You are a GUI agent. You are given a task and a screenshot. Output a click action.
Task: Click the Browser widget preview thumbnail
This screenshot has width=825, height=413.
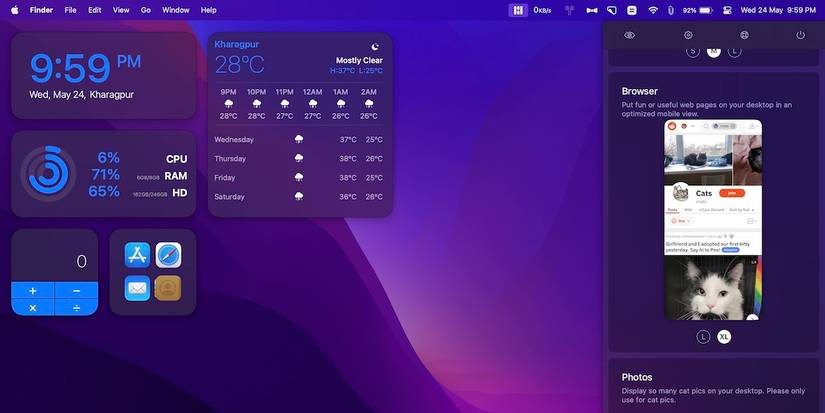pyautogui.click(x=713, y=219)
